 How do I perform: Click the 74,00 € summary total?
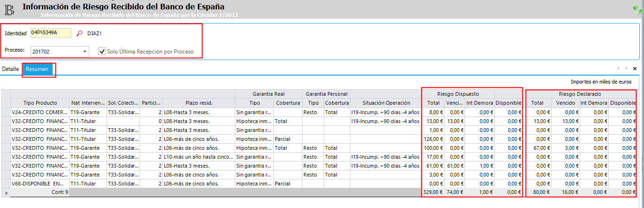(455, 192)
